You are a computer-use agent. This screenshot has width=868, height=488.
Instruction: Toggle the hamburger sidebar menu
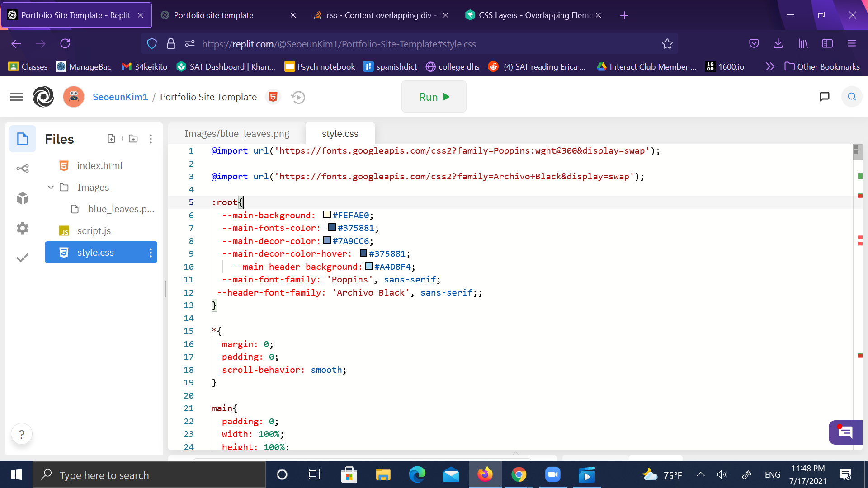[x=16, y=97]
